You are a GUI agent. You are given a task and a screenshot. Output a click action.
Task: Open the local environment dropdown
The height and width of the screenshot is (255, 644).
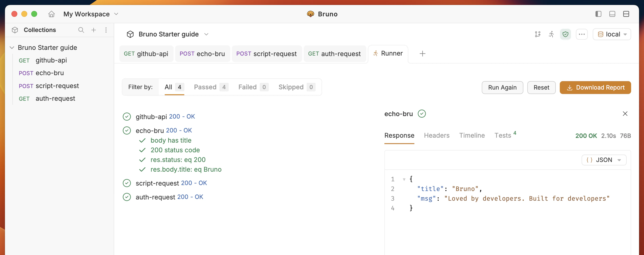point(612,34)
